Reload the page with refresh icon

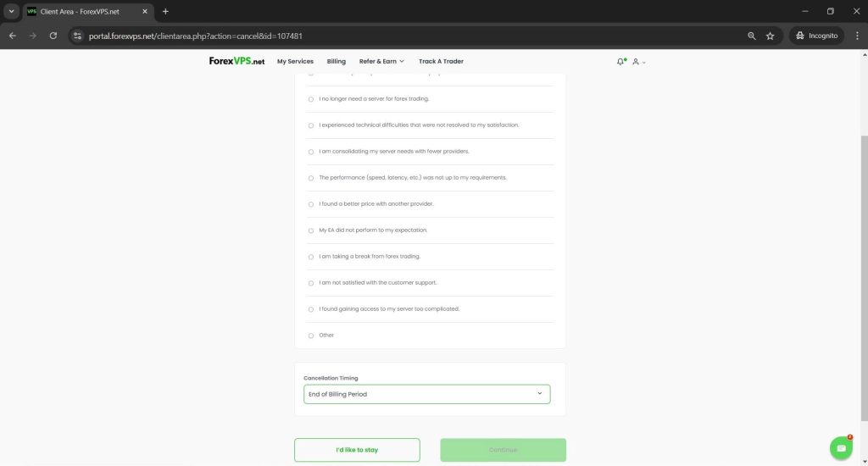click(53, 36)
